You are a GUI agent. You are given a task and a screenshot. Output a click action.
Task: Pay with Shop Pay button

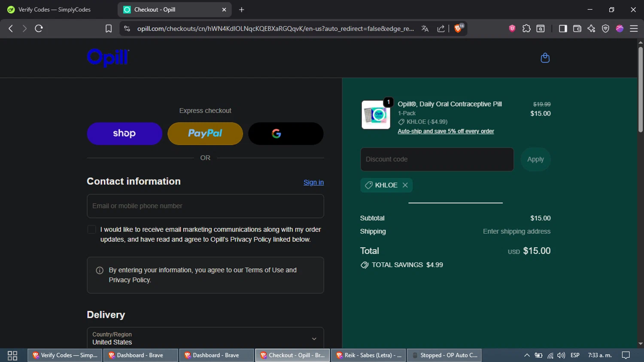(x=125, y=134)
